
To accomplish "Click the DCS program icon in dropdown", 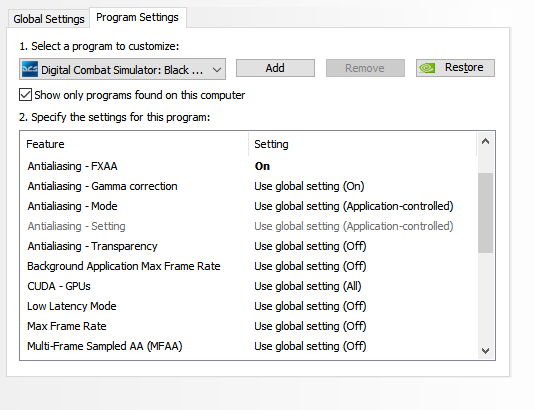I will click(x=30, y=69).
